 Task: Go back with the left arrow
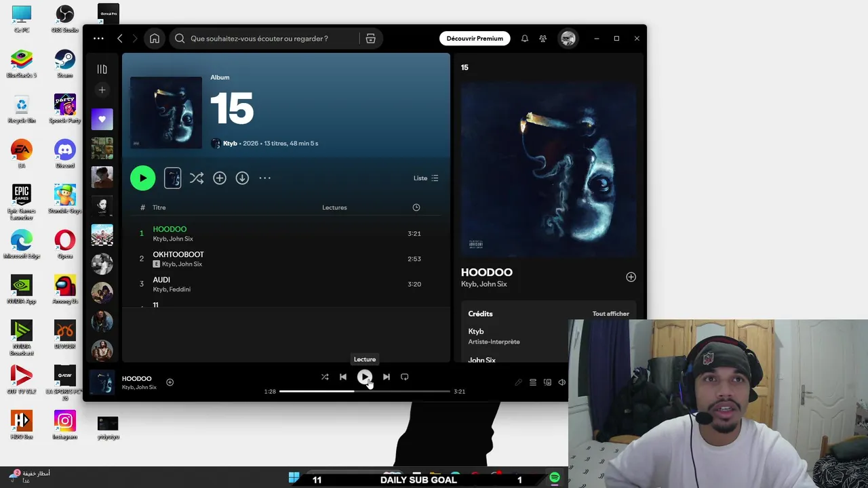(120, 39)
